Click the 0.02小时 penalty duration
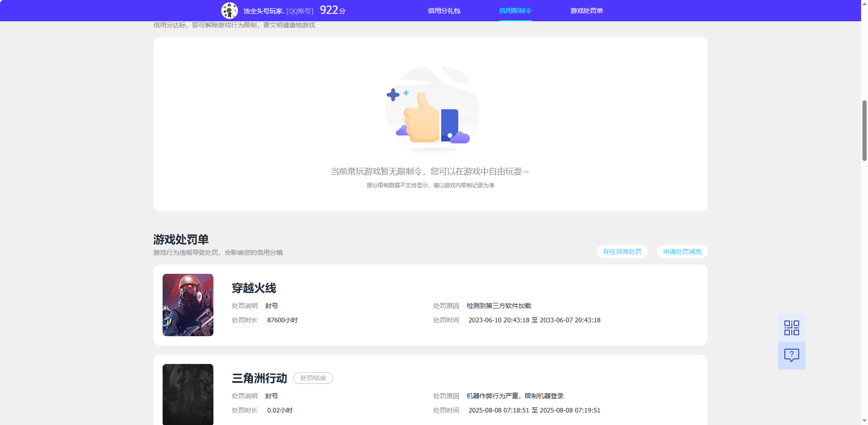 [280, 410]
